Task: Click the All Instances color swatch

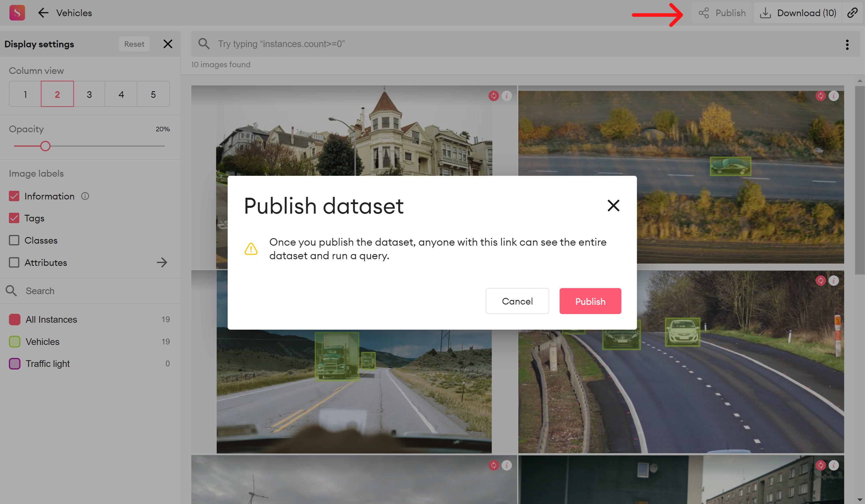Action: (x=14, y=319)
